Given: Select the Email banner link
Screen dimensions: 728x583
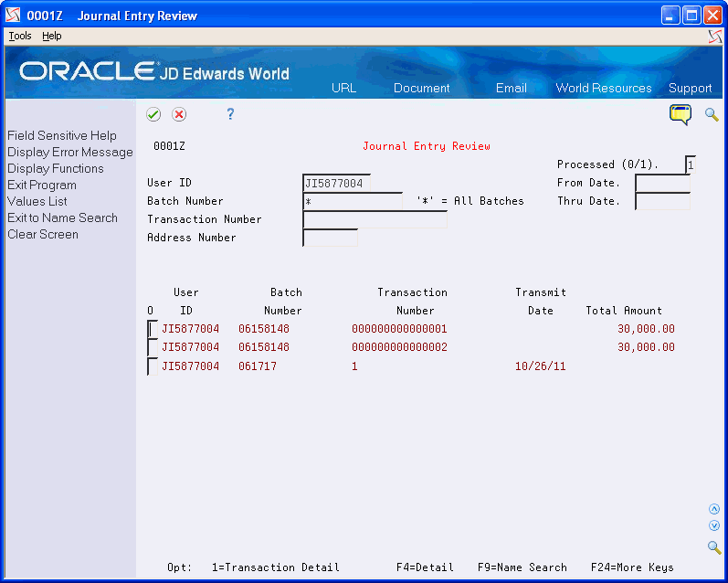Looking at the screenshot, I should [x=511, y=89].
